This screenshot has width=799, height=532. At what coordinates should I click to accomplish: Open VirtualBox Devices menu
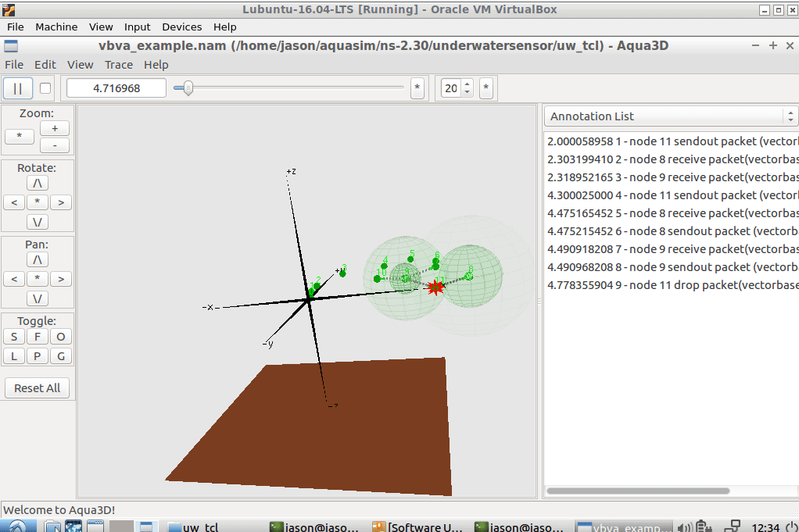(182, 27)
